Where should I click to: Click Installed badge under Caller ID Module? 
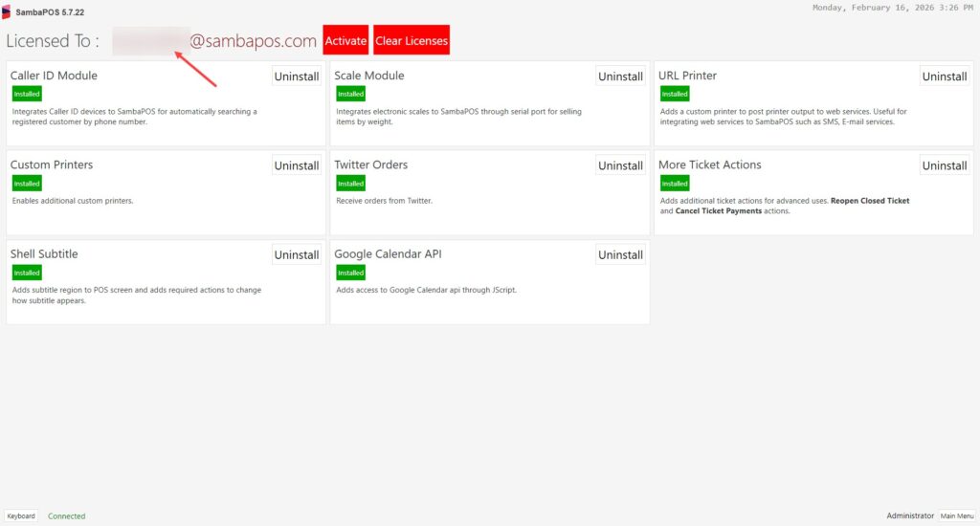(x=27, y=94)
